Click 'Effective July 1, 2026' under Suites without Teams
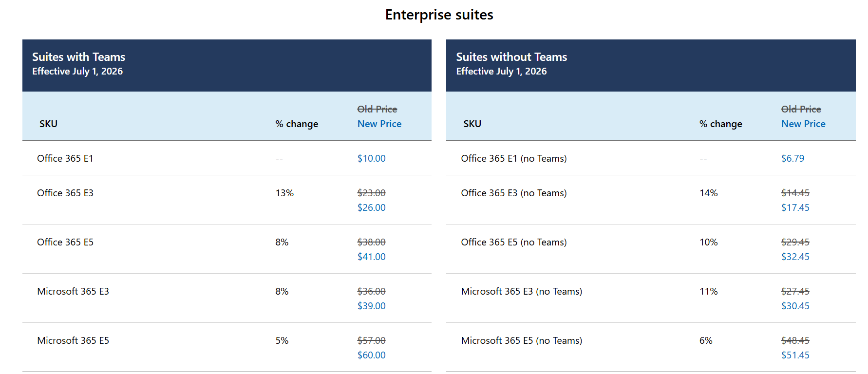868x374 pixels. click(x=501, y=72)
